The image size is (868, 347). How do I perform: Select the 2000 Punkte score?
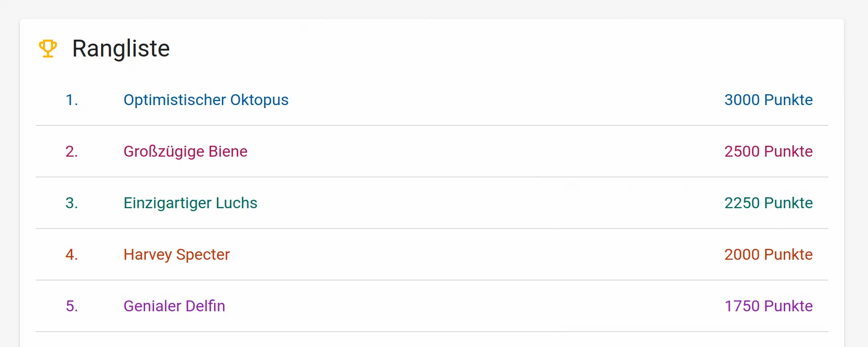click(x=768, y=255)
